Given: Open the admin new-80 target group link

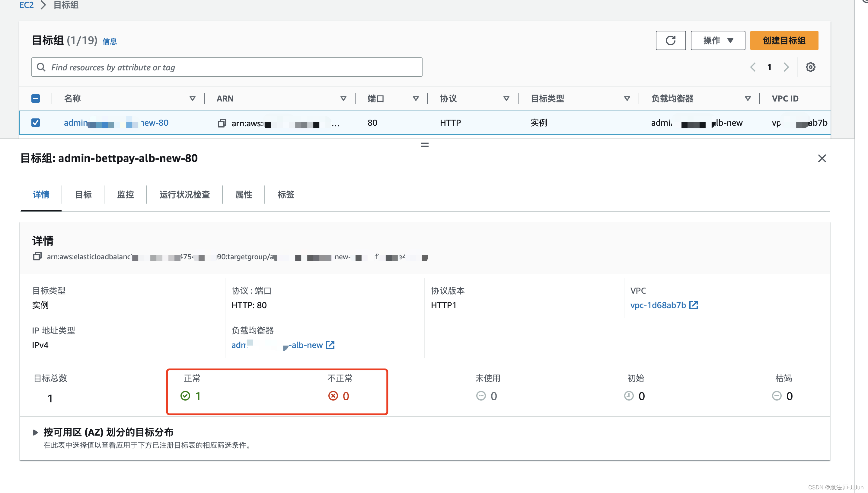Looking at the screenshot, I should coord(116,123).
